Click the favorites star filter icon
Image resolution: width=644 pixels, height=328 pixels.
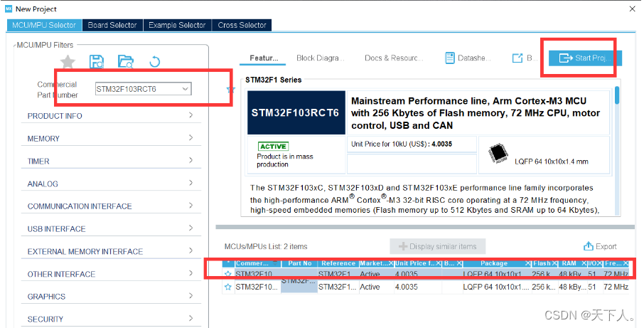(x=68, y=62)
